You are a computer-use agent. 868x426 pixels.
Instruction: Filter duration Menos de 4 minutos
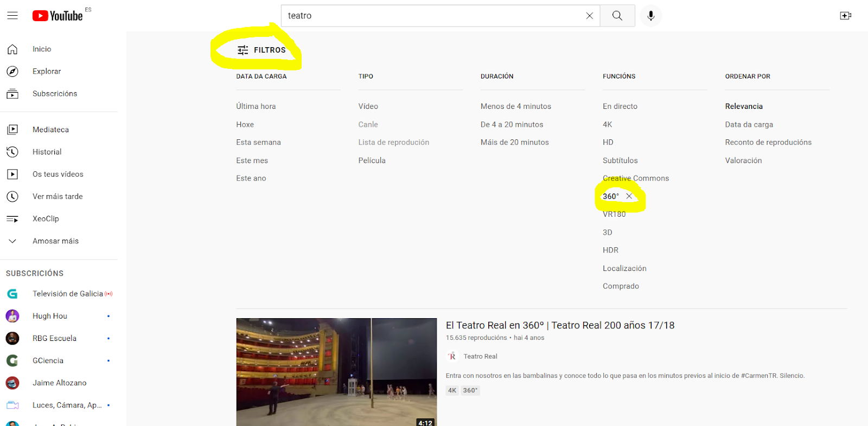tap(516, 106)
